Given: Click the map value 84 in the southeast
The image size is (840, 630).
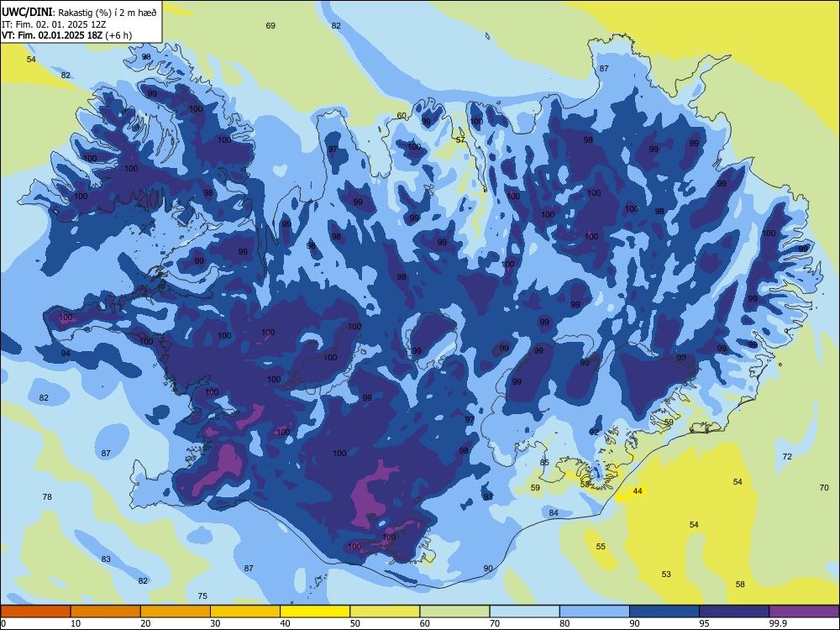Looking at the screenshot, I should pos(554,513).
